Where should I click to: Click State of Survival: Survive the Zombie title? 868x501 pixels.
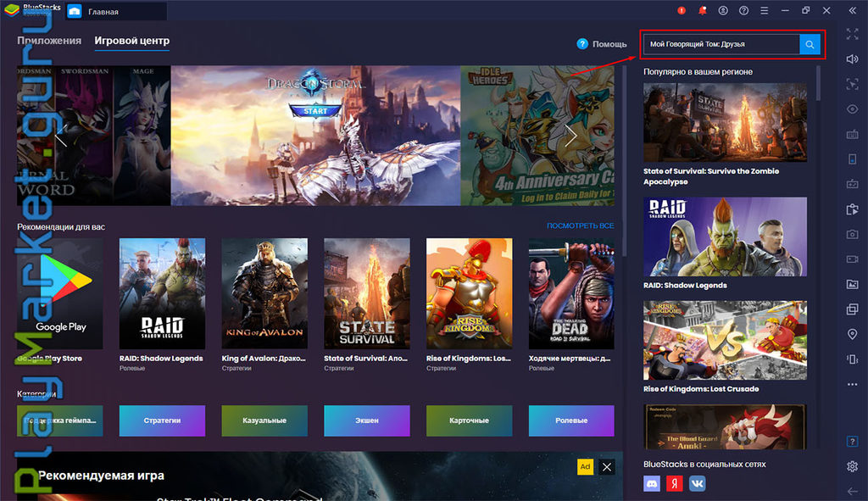tap(711, 176)
